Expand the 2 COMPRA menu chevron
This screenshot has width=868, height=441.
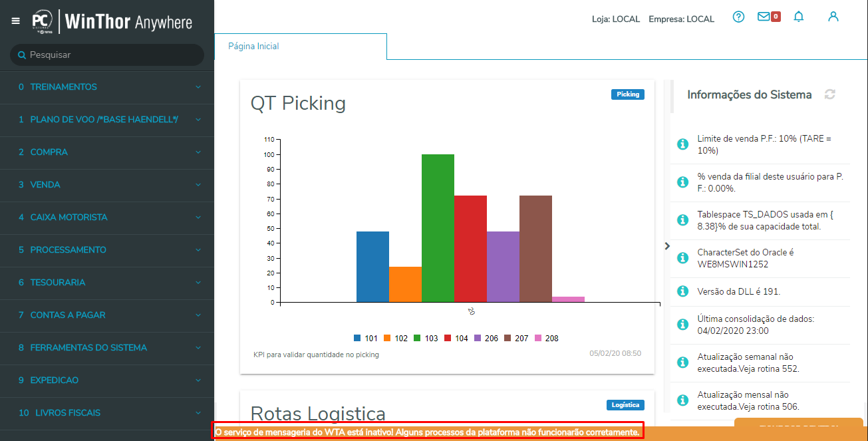(x=198, y=152)
